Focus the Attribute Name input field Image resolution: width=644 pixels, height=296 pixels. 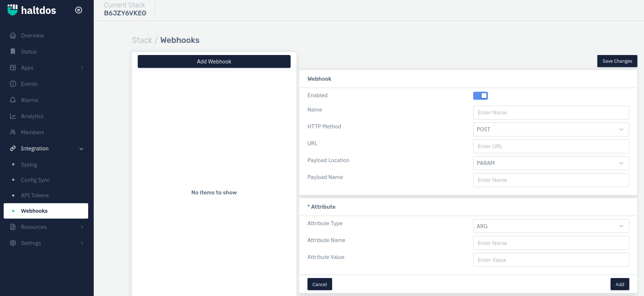pos(551,243)
